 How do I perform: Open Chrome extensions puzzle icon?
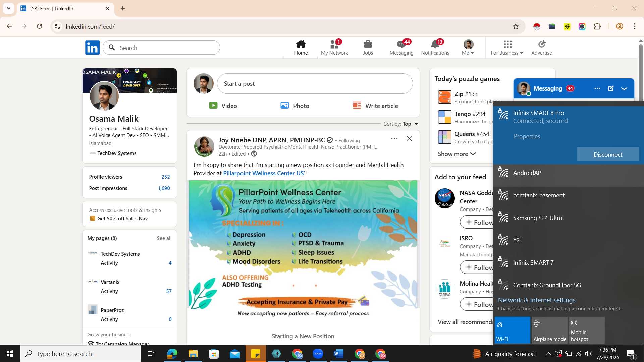coord(597,26)
